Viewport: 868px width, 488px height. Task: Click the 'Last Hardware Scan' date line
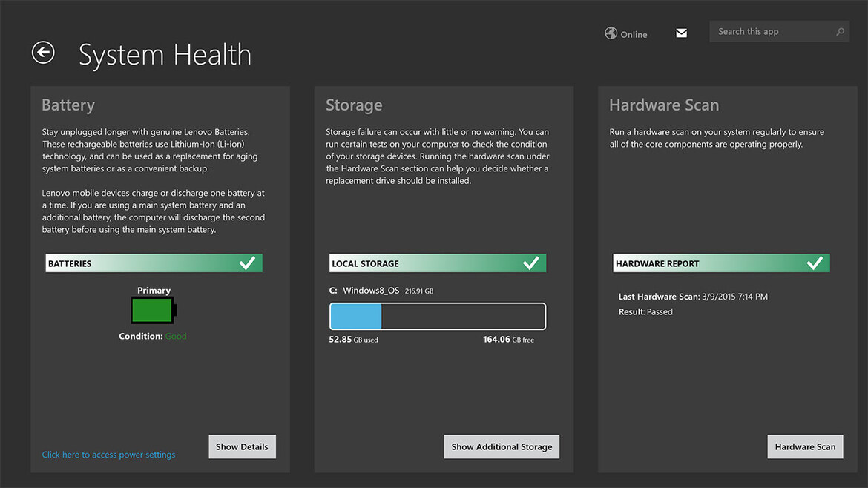[x=693, y=297]
